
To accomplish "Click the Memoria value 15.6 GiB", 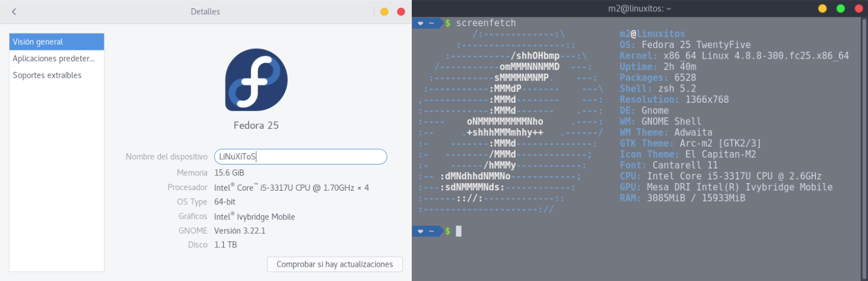I will 229,173.
